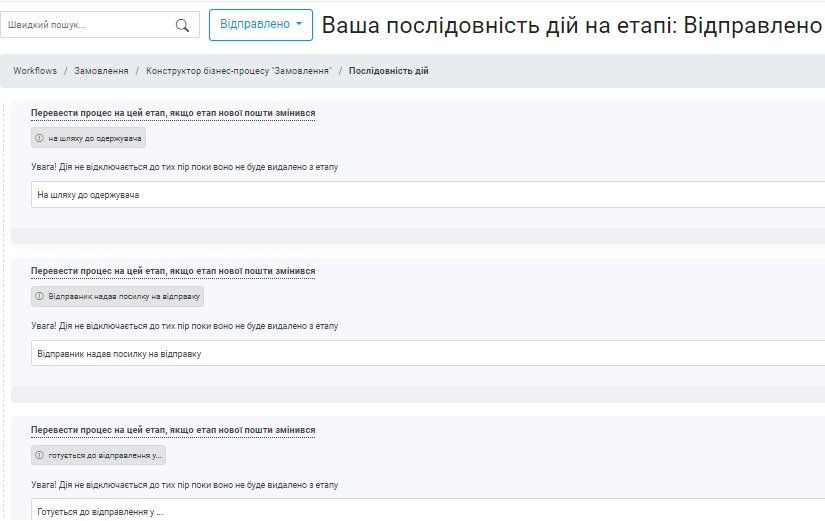Select the 'готується до відправлення у...' tag
The width and height of the screenshot is (825, 521).
(98, 455)
